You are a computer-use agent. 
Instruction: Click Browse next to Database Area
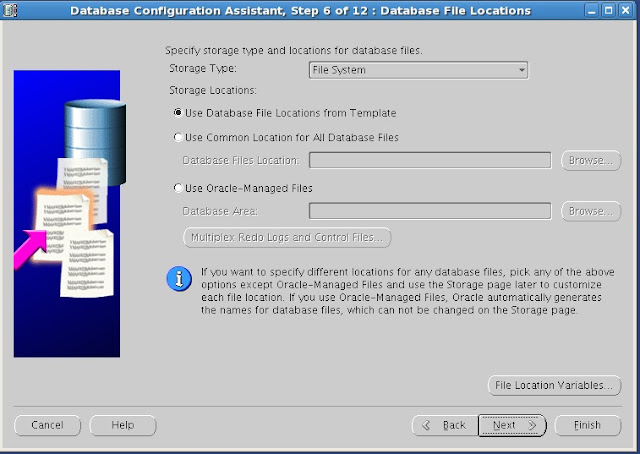click(x=591, y=211)
